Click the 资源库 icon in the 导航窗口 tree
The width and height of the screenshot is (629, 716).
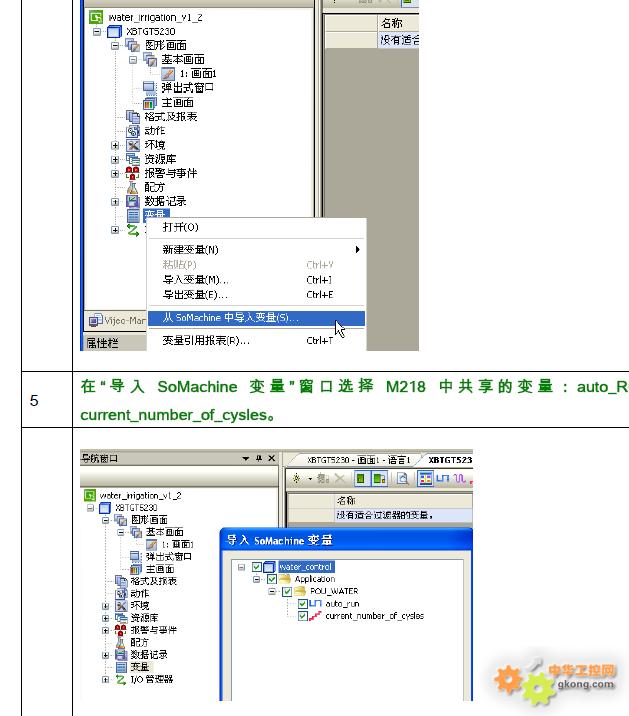[121, 618]
